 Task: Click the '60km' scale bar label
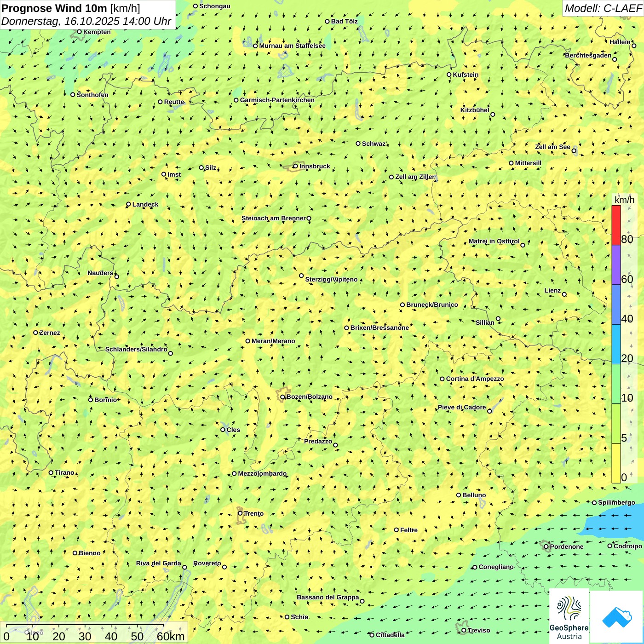[171, 636]
